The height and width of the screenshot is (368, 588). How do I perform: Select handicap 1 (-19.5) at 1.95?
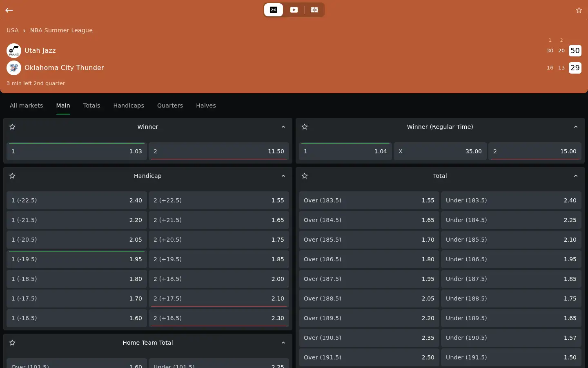click(x=77, y=259)
